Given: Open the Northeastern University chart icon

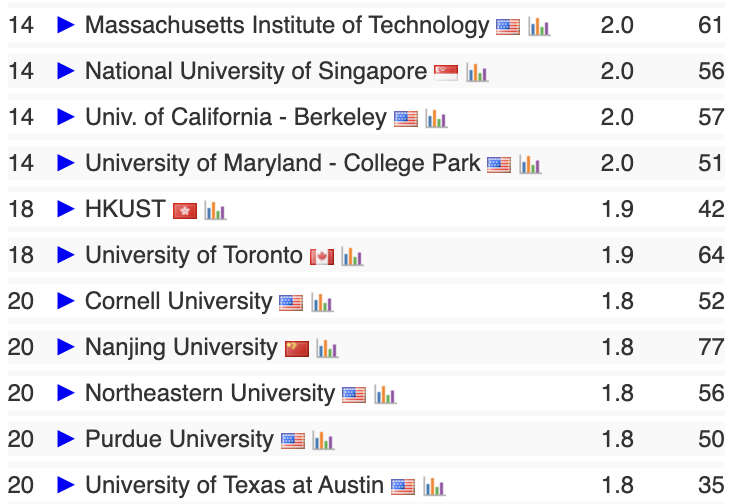Looking at the screenshot, I should pyautogui.click(x=385, y=395).
